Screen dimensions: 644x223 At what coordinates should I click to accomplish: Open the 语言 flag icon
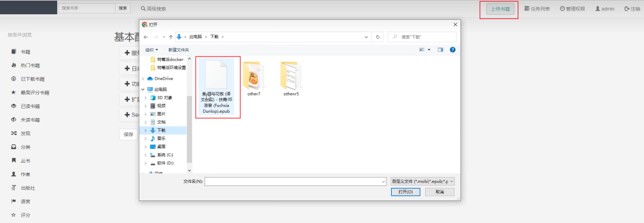coord(14,201)
